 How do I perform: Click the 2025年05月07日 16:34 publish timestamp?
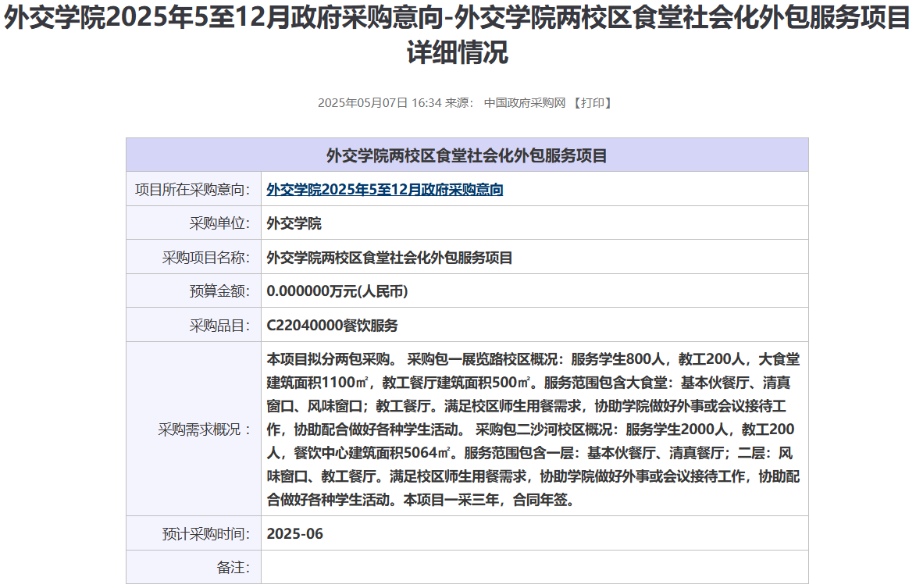(380, 103)
